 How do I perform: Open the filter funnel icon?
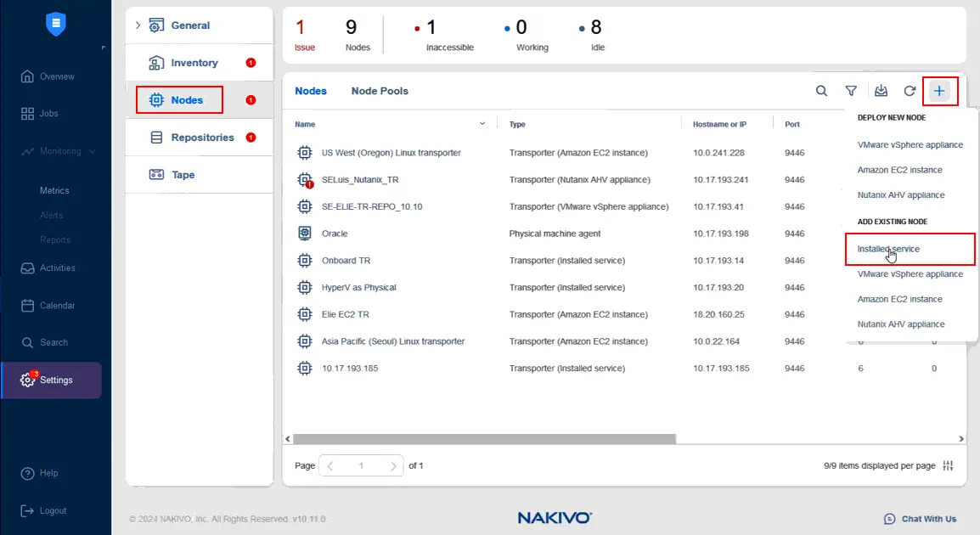click(851, 91)
